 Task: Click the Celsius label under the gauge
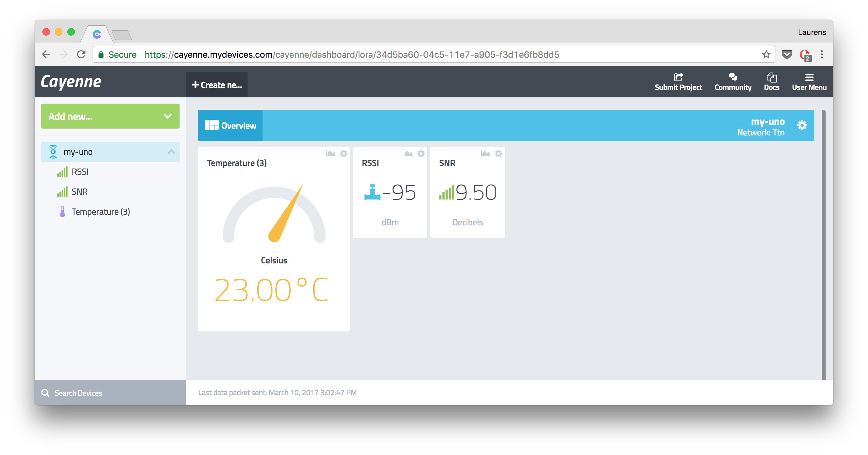pos(274,260)
